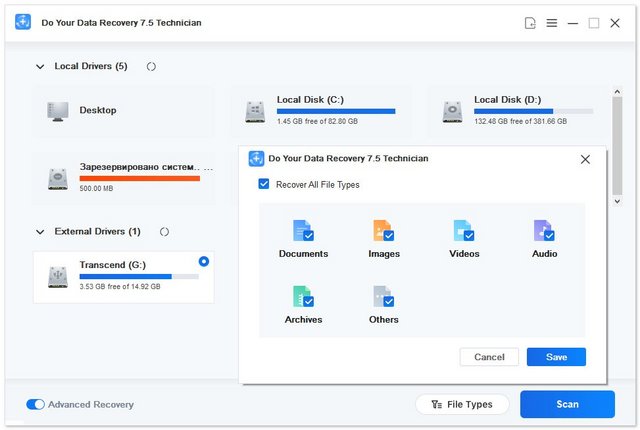Toggle the Archives file type
Viewport: 640px width, 430px height.
pyautogui.click(x=303, y=297)
